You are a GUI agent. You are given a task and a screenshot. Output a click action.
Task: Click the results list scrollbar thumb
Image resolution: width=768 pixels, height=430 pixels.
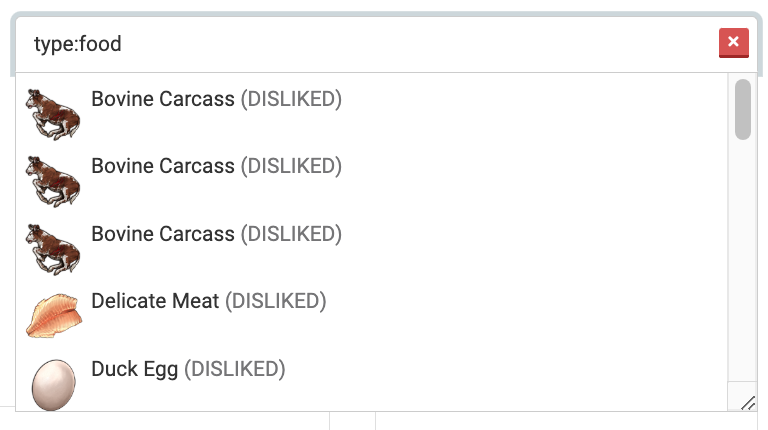pyautogui.click(x=742, y=110)
